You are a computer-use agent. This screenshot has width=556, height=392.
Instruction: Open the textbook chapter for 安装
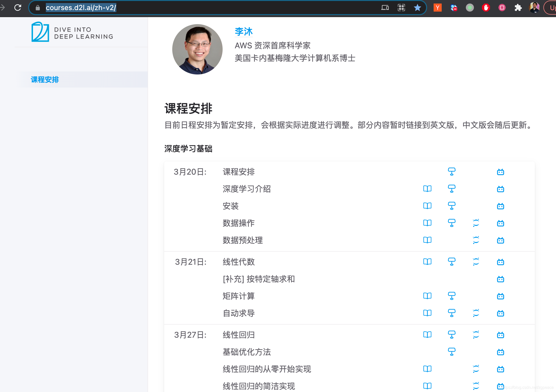pyautogui.click(x=428, y=206)
